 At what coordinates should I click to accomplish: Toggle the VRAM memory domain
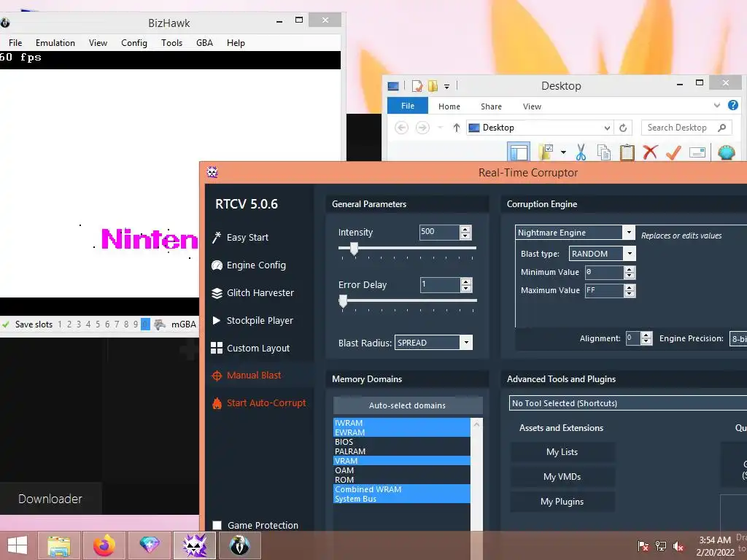pyautogui.click(x=402, y=461)
